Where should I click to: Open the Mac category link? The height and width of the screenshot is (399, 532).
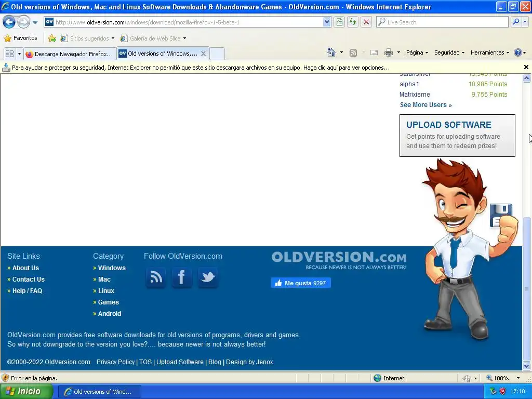pyautogui.click(x=104, y=279)
